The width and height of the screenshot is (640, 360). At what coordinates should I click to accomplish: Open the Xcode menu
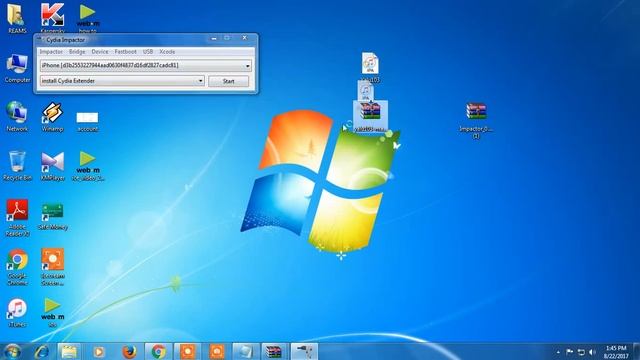click(x=167, y=52)
